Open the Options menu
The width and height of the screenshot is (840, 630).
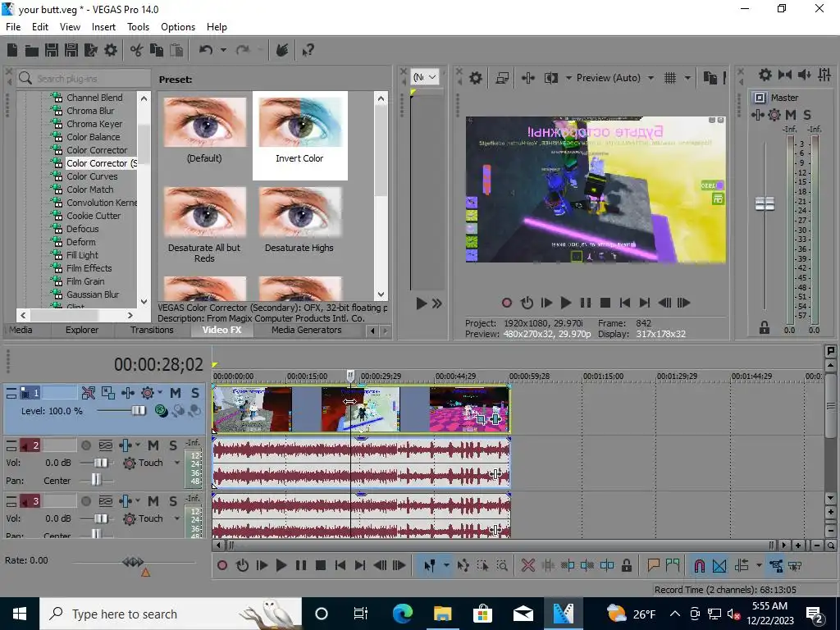pos(178,27)
